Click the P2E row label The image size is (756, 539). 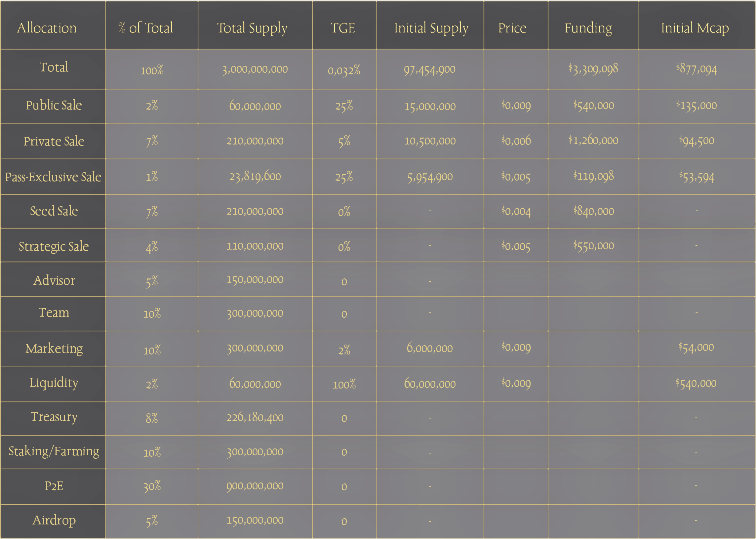54,486
